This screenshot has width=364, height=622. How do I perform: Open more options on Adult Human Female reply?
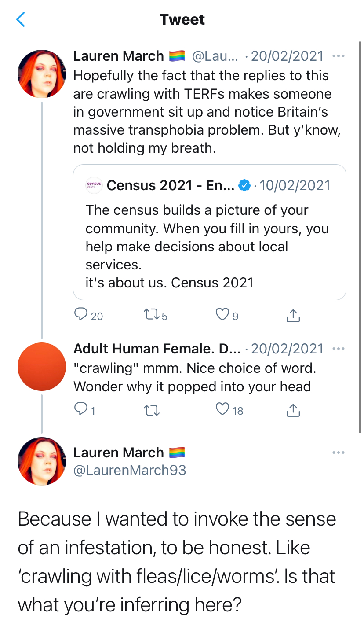click(339, 349)
